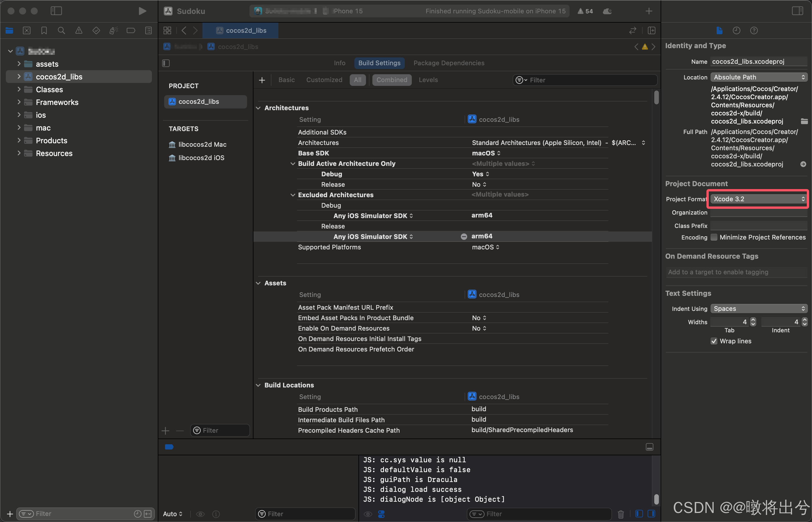Viewport: 812px width, 522px height.
Task: Select the libcocos2d iOS target
Action: 201,158
